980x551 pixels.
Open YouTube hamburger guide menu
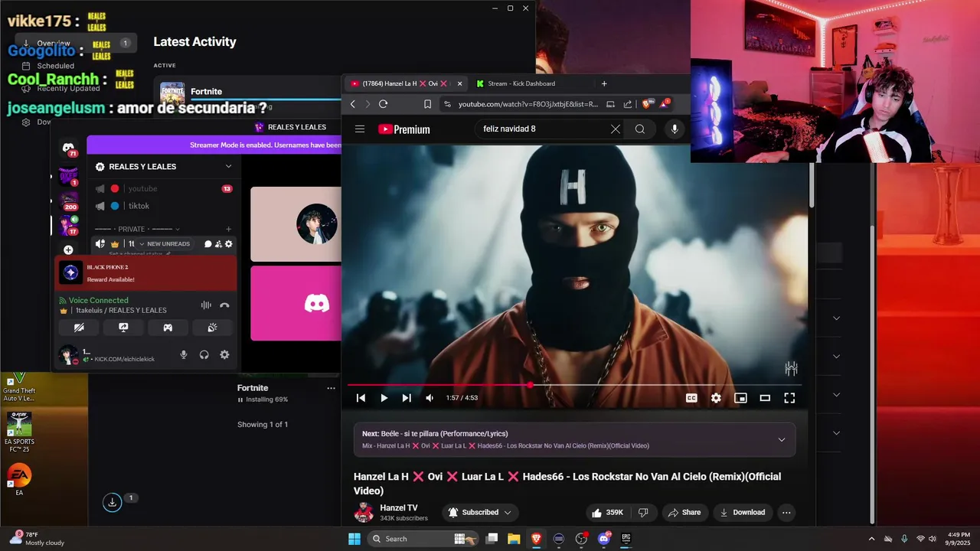360,129
